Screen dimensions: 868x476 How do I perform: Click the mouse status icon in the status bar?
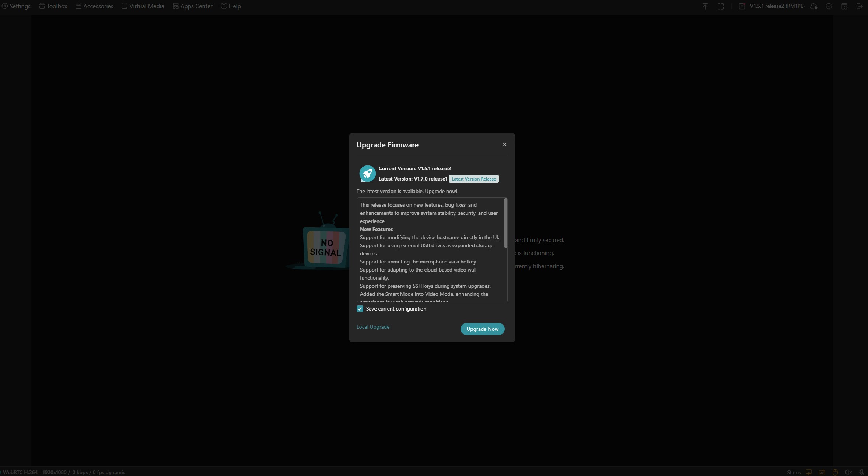click(x=835, y=472)
